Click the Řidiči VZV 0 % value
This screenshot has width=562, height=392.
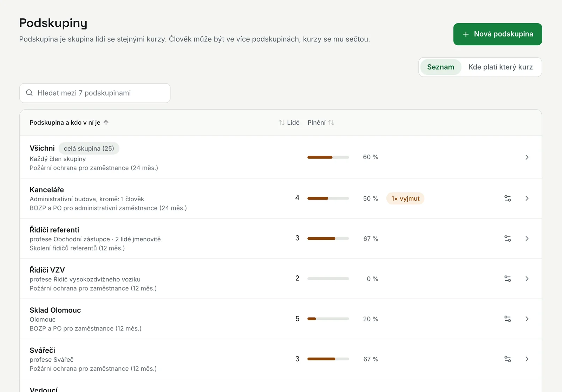click(x=372, y=279)
